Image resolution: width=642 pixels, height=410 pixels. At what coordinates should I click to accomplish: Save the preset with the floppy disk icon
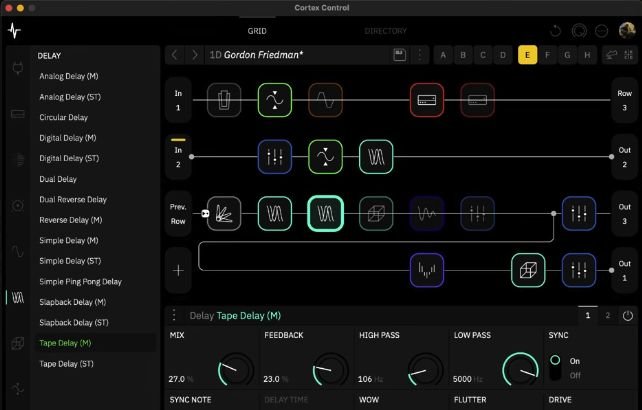coord(399,55)
